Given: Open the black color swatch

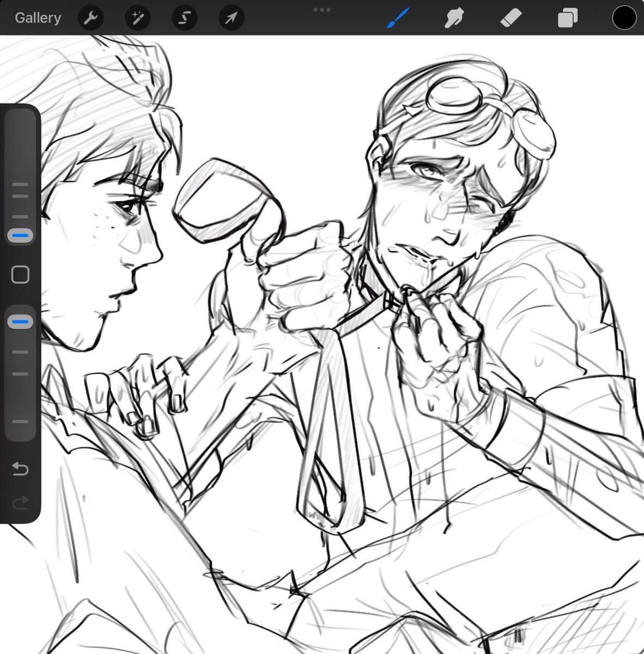Looking at the screenshot, I should [x=624, y=18].
